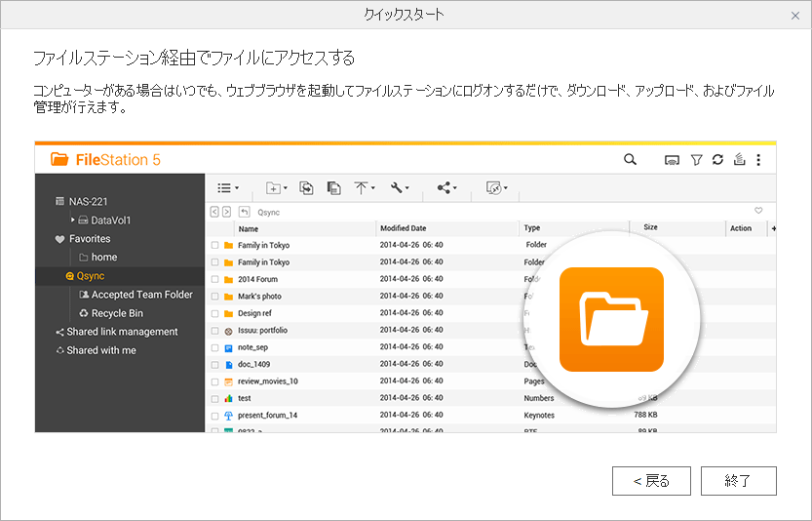
Task: Tick the checkbox for test file
Action: click(214, 399)
